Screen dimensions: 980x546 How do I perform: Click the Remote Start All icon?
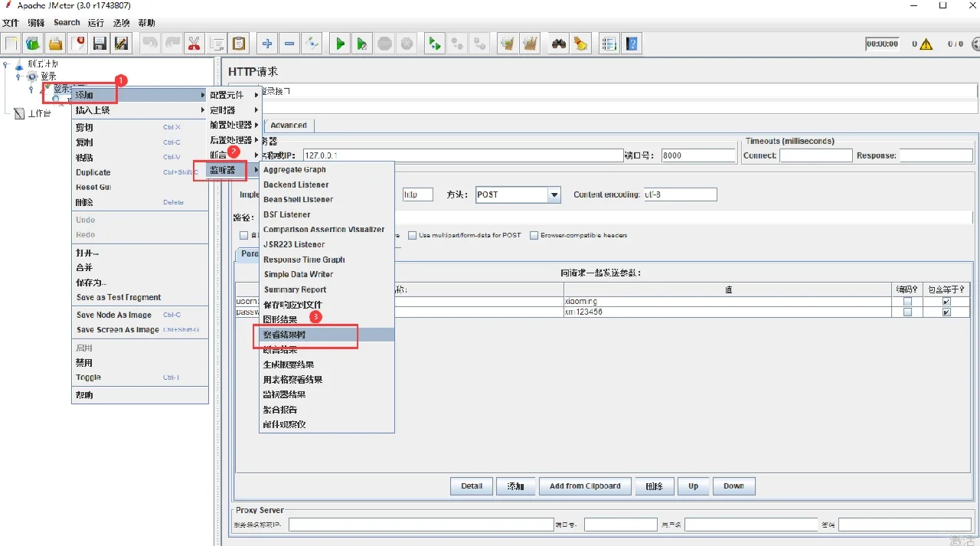(435, 44)
